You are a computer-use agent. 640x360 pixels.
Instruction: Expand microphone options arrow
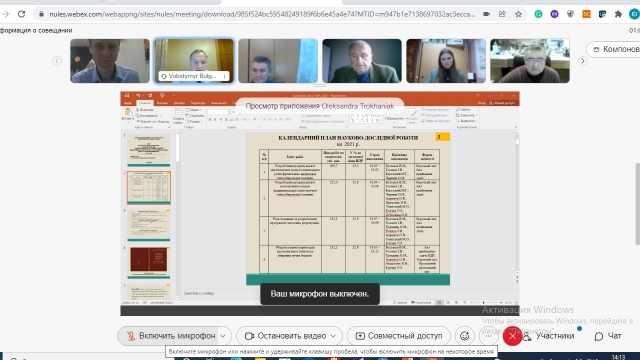click(x=223, y=336)
